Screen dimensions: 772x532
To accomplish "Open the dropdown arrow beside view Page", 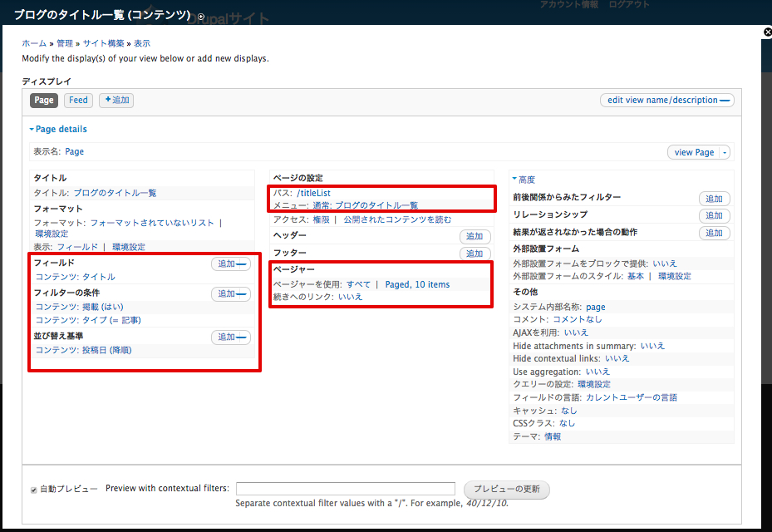I will [725, 153].
